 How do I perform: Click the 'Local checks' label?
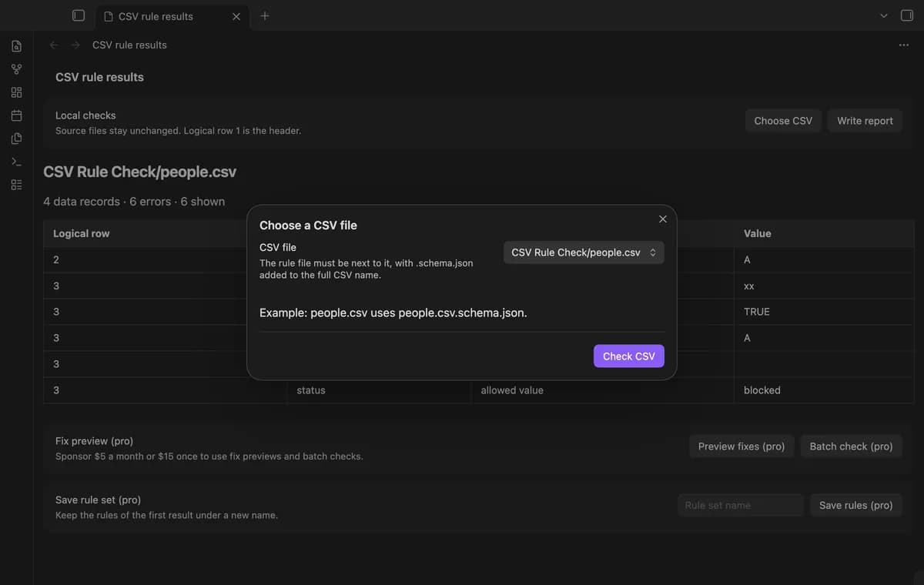coord(85,115)
